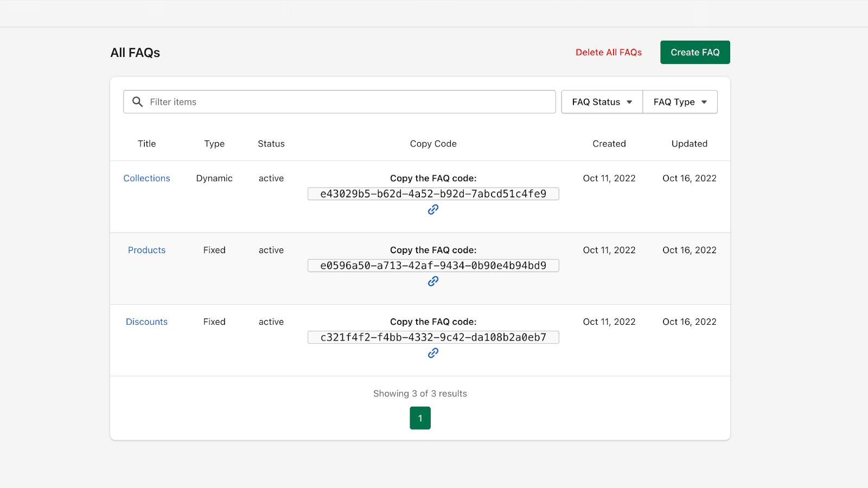
Task: Click the Updated column header
Action: (x=689, y=144)
